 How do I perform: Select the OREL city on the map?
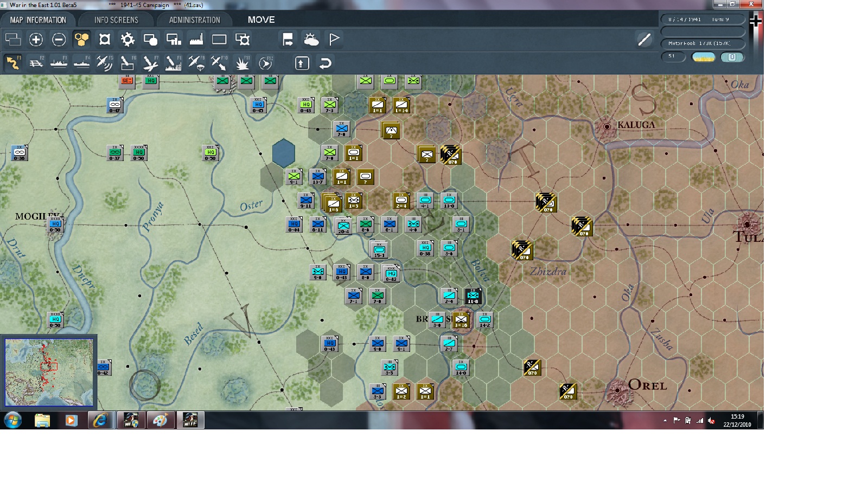pyautogui.click(x=617, y=390)
